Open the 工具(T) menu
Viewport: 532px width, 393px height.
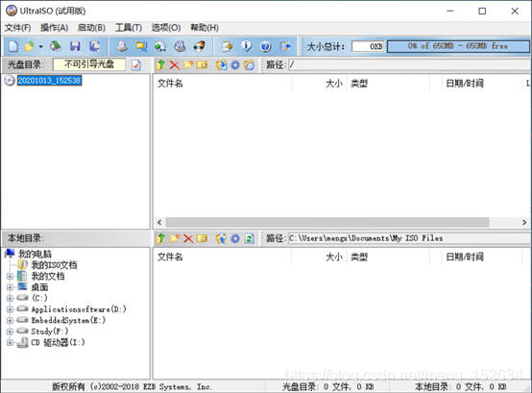coord(129,28)
